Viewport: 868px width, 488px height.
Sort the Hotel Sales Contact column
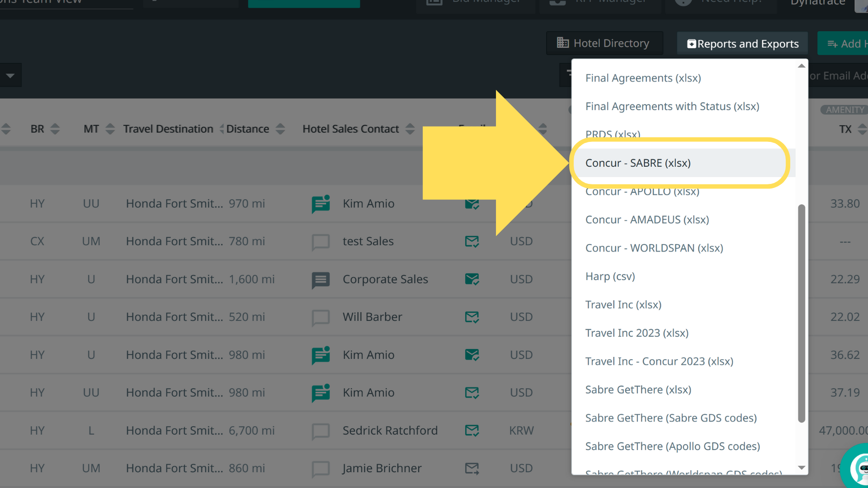[410, 129]
